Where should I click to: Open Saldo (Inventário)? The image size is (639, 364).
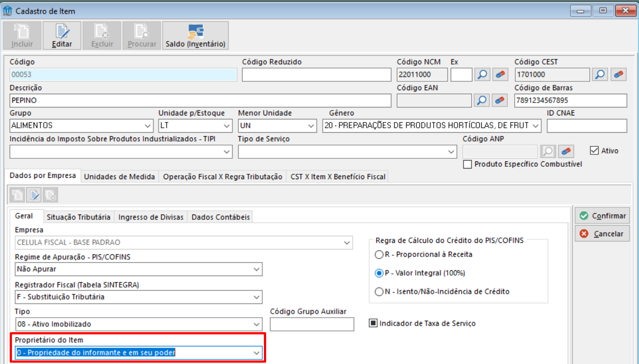(x=195, y=35)
